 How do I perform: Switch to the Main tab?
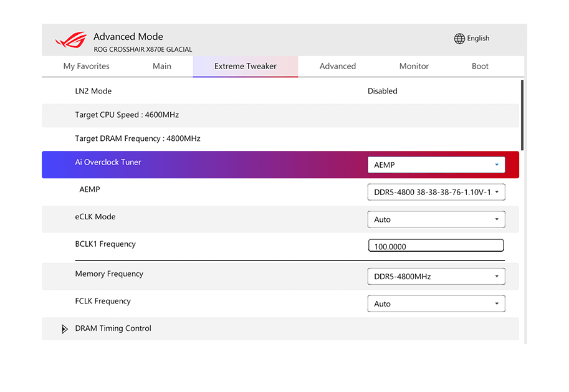pos(162,67)
